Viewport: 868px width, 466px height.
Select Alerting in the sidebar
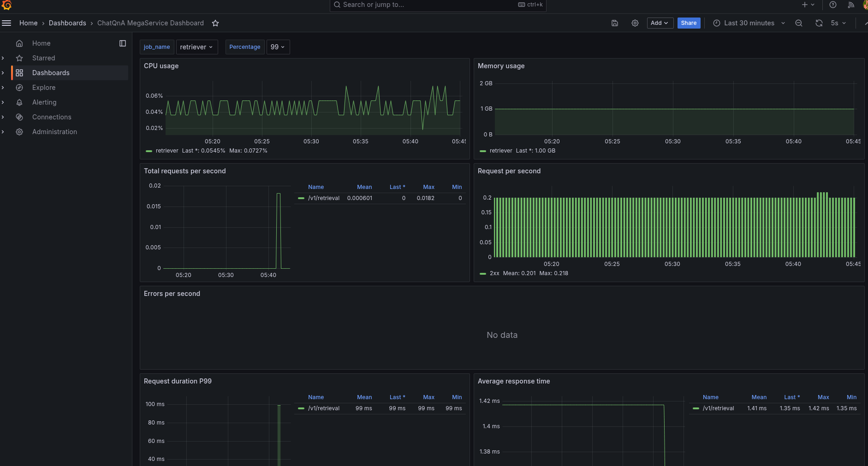44,102
